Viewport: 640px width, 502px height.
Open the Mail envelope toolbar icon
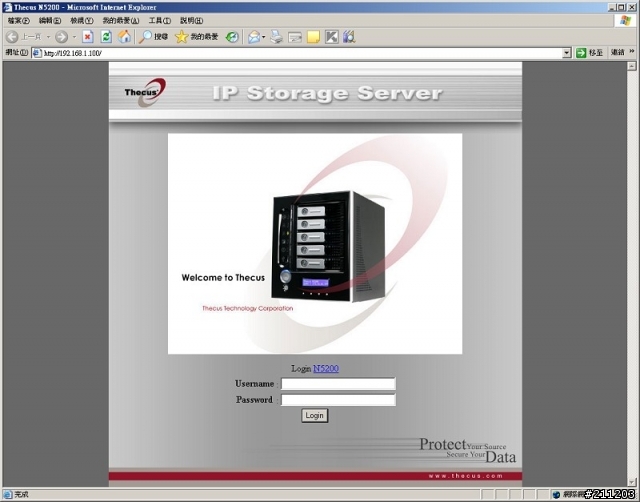254,37
